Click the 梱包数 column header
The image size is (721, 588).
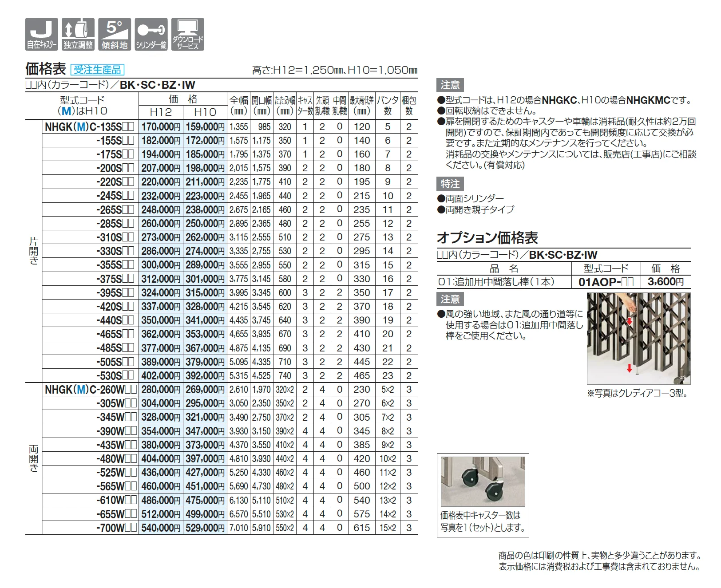409,106
